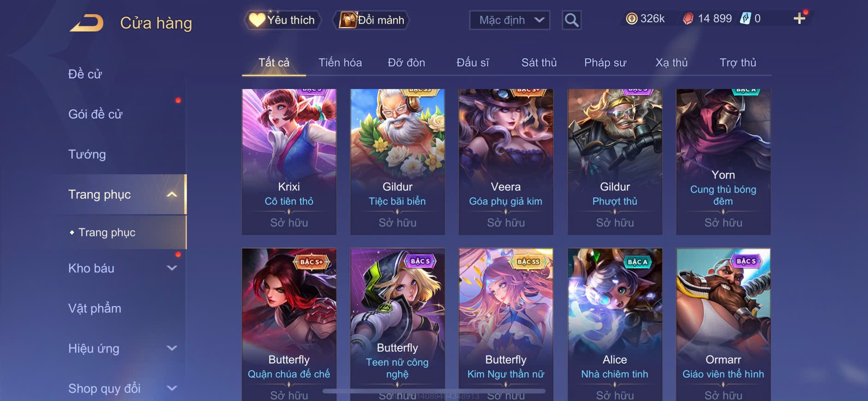Collapse the Trang phục sidebar section
Image resolution: width=868 pixels, height=401 pixels.
[172, 195]
